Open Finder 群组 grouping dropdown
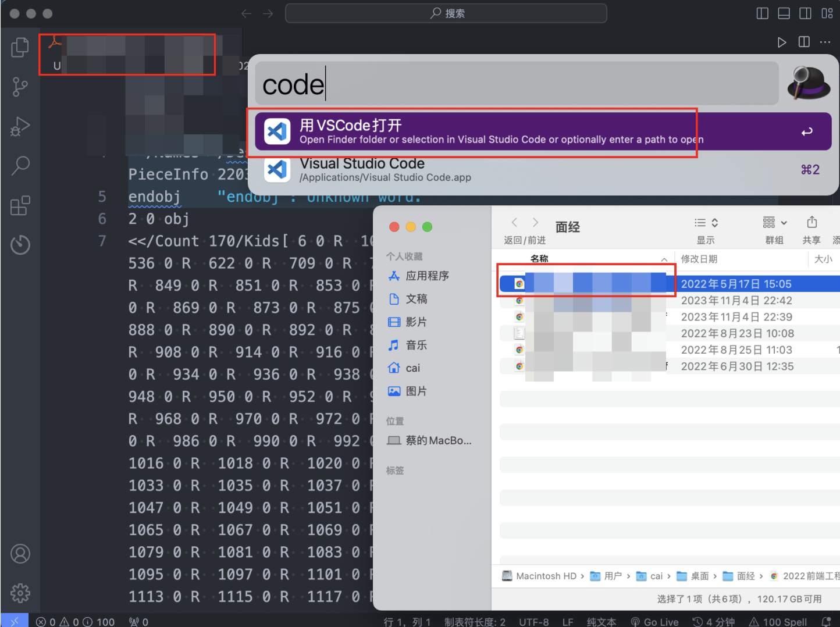 click(774, 223)
